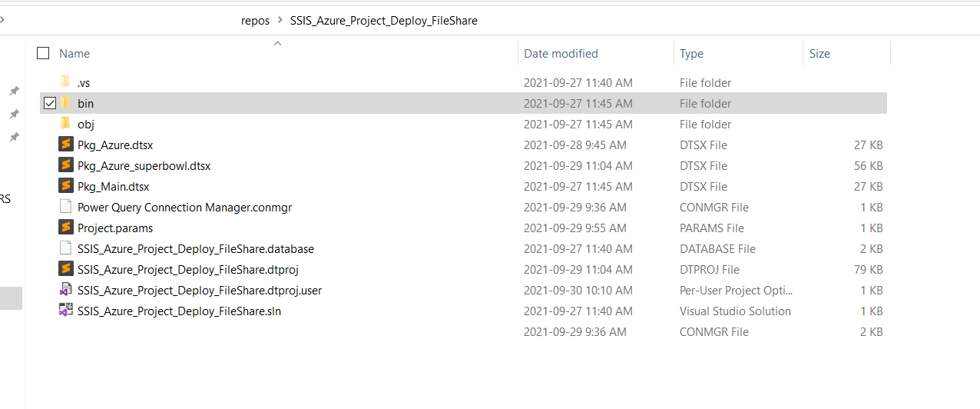
Task: Select the Pkg_Azure.dtsx file name
Action: point(116,145)
